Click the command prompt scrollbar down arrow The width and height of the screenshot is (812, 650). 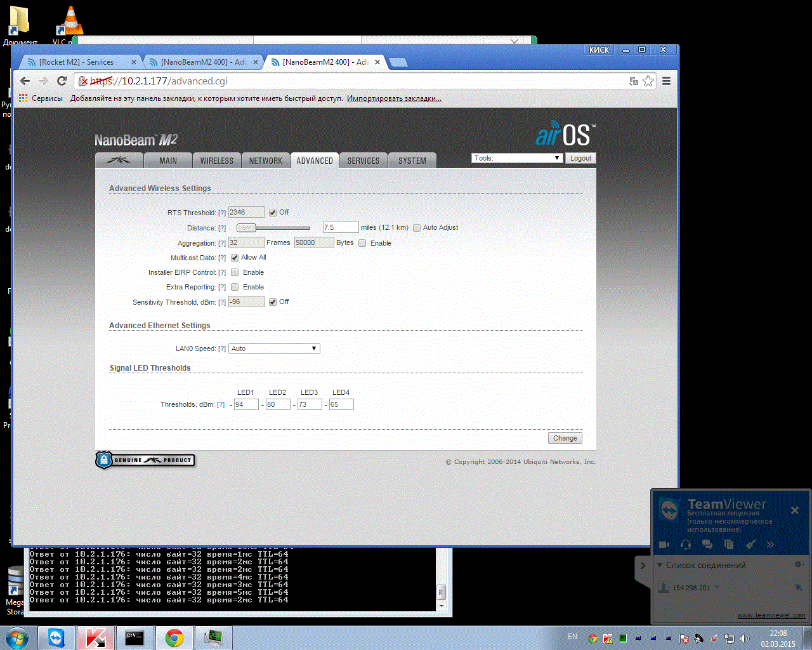[x=442, y=606]
